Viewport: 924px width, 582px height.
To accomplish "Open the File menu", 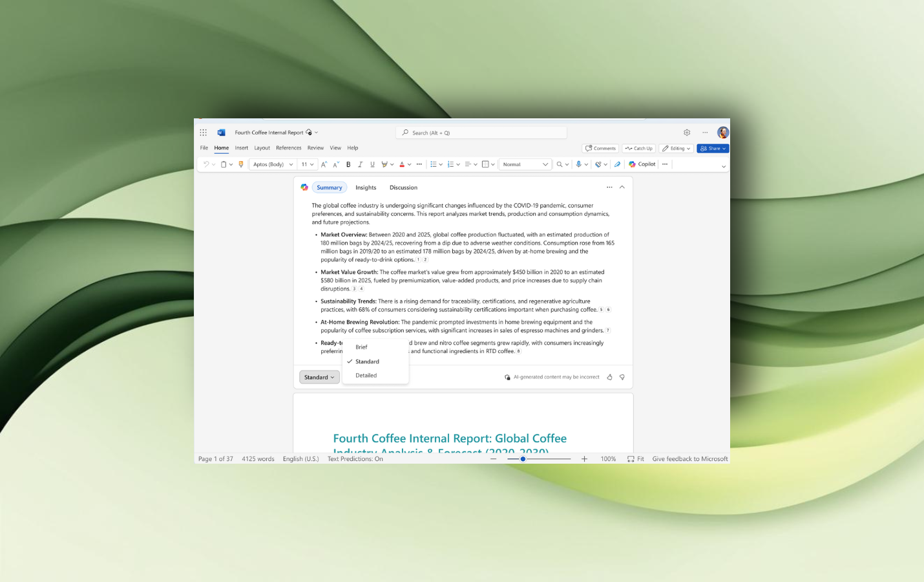I will click(x=204, y=148).
